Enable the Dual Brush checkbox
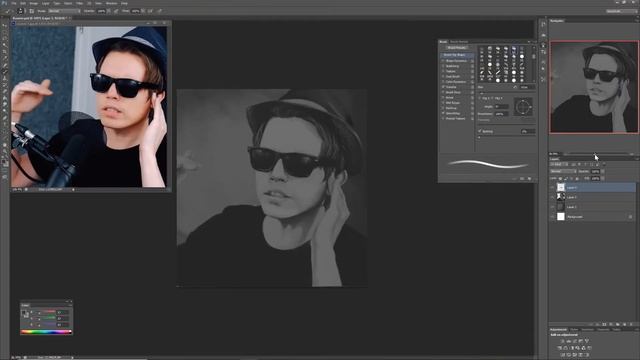 [443, 77]
